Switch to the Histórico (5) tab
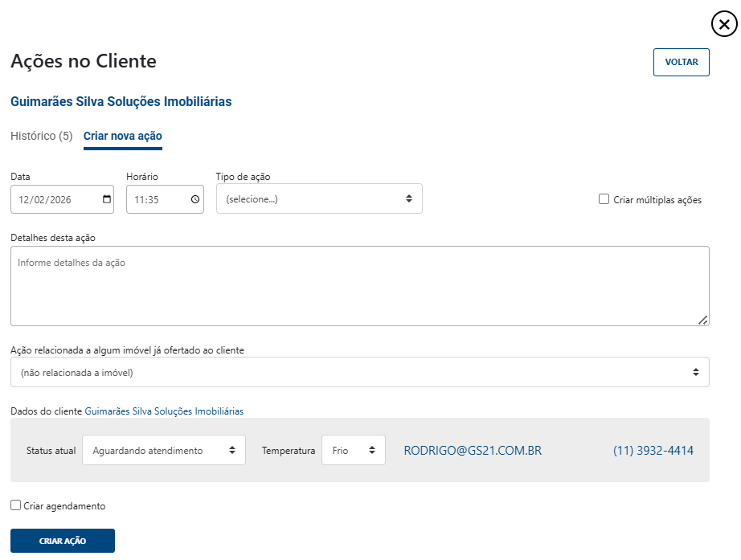The height and width of the screenshot is (560, 741). [x=41, y=136]
